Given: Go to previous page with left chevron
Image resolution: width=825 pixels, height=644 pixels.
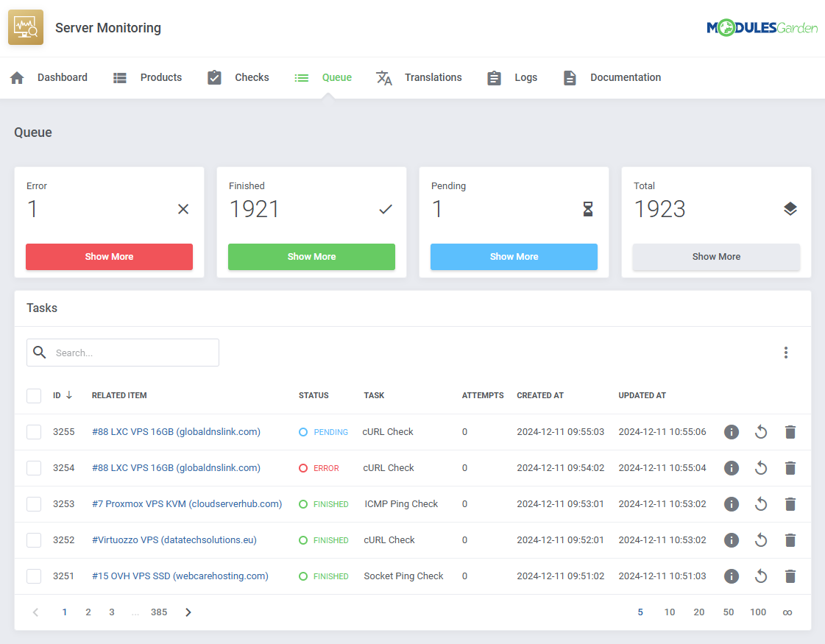Looking at the screenshot, I should click(x=35, y=612).
